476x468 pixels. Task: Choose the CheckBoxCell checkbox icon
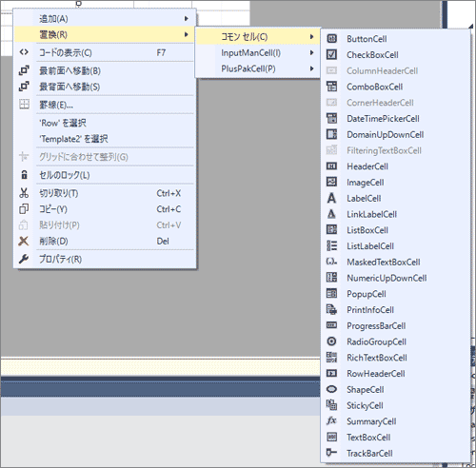pos(331,54)
